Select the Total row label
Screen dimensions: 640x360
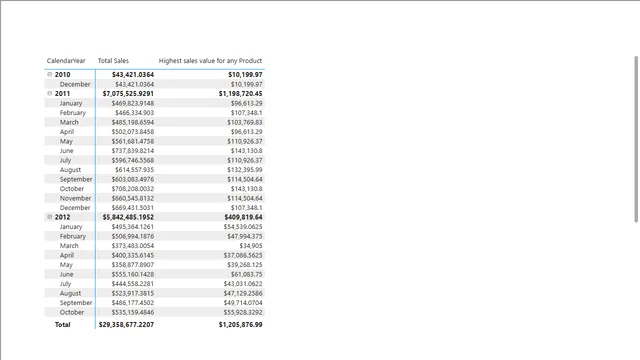coord(62,324)
